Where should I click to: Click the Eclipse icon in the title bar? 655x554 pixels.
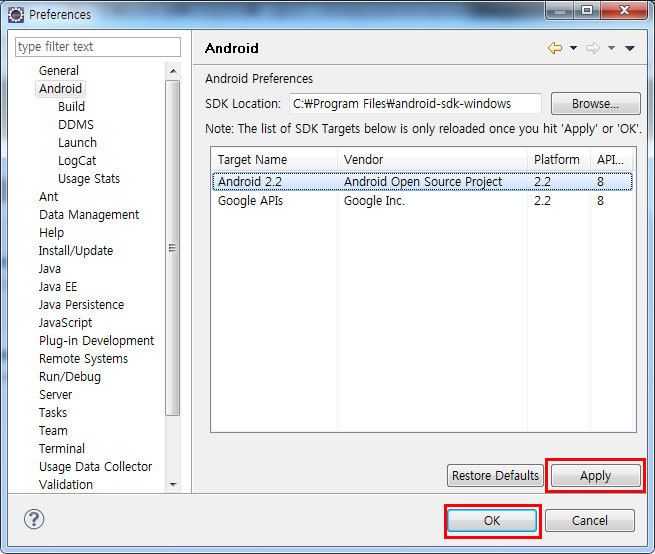click(x=16, y=15)
